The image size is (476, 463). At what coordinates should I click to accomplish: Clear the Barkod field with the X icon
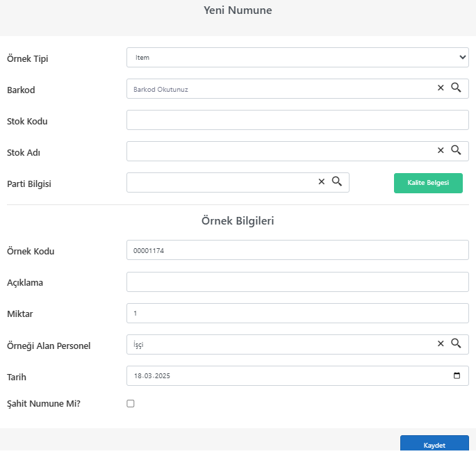pyautogui.click(x=441, y=88)
